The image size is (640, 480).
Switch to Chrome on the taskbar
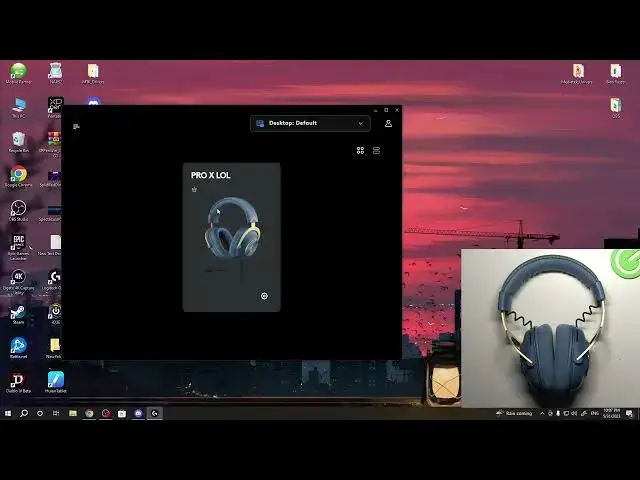pyautogui.click(x=89, y=413)
